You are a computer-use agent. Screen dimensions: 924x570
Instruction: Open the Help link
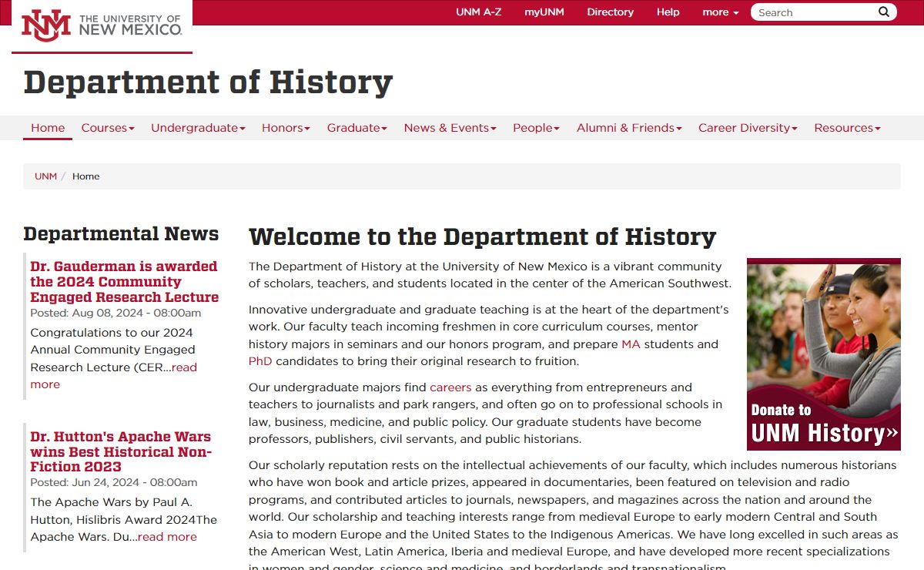(668, 12)
